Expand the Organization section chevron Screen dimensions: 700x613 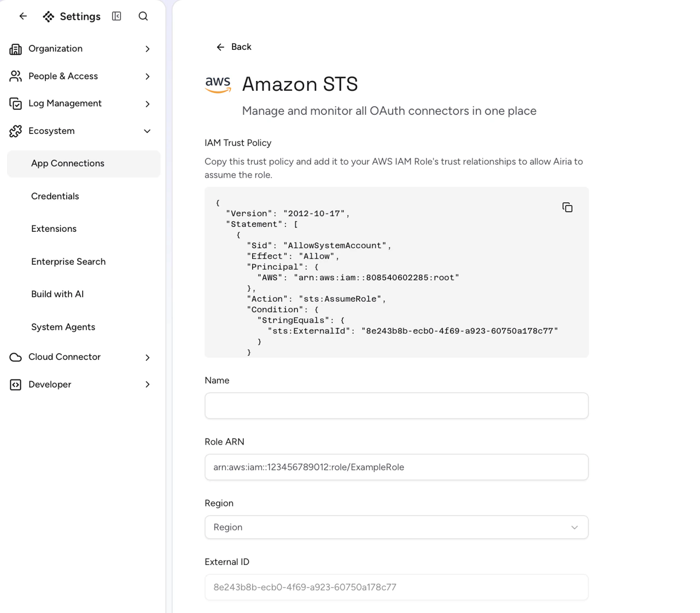pyautogui.click(x=148, y=49)
